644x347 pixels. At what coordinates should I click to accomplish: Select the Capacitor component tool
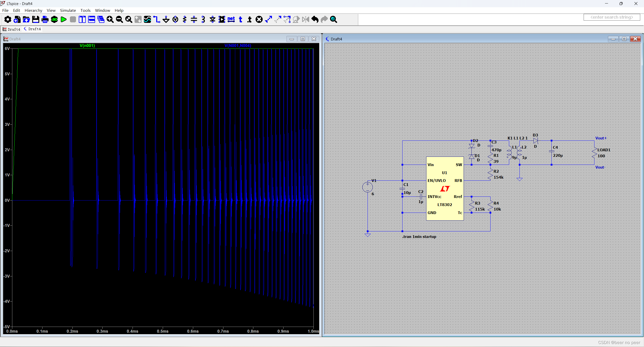point(194,19)
